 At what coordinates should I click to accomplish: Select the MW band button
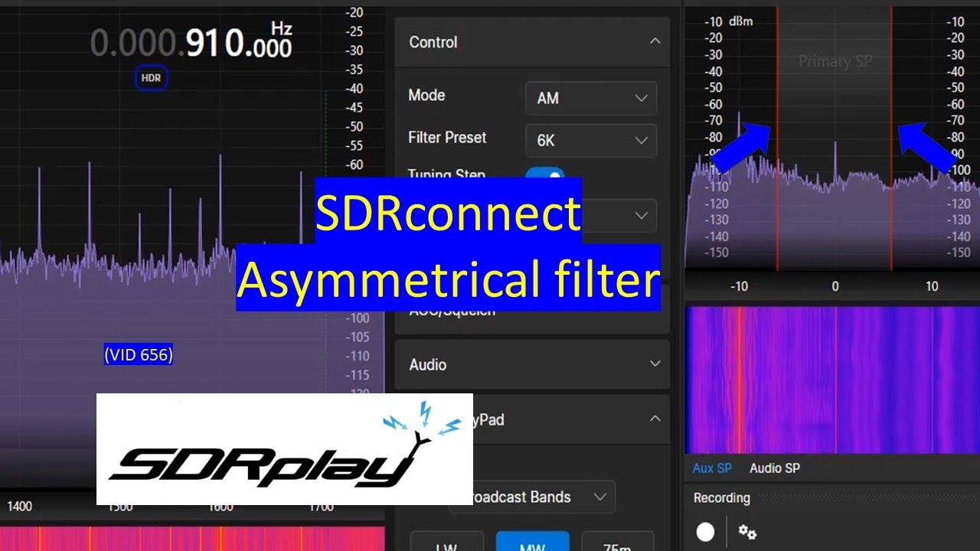tap(533, 541)
